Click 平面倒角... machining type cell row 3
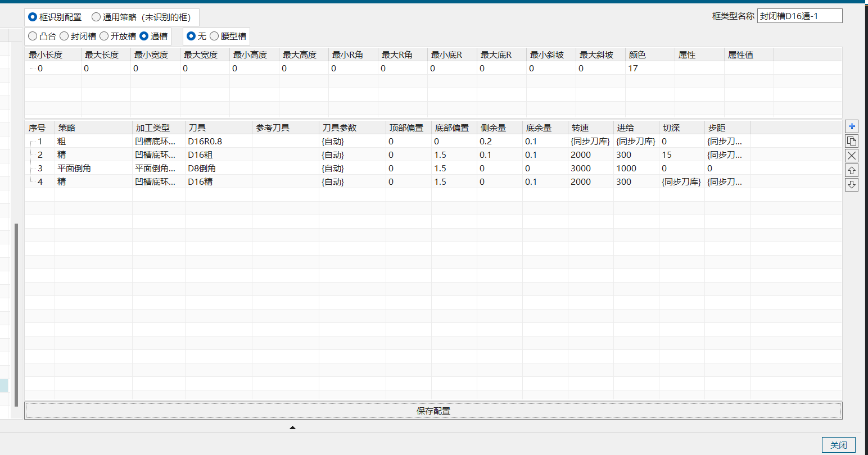Image resolution: width=868 pixels, height=455 pixels. click(159, 168)
